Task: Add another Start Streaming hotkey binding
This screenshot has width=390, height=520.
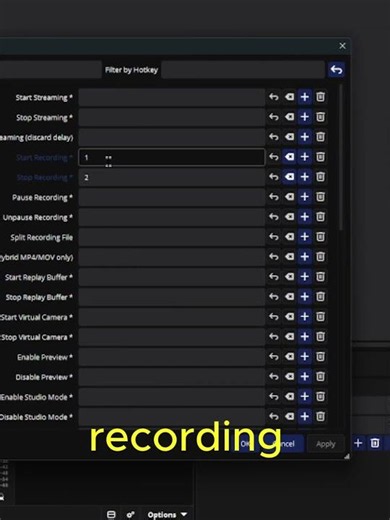Action: (x=305, y=97)
